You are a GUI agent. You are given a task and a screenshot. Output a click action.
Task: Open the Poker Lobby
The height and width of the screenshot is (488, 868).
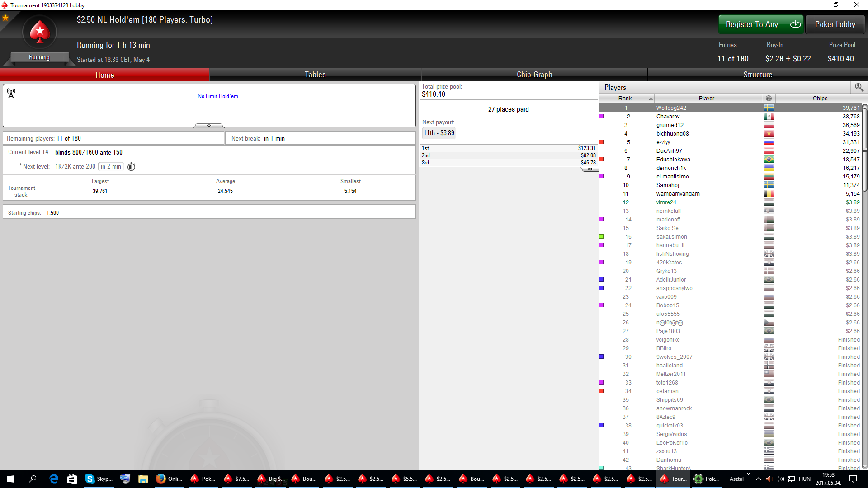pos(835,24)
